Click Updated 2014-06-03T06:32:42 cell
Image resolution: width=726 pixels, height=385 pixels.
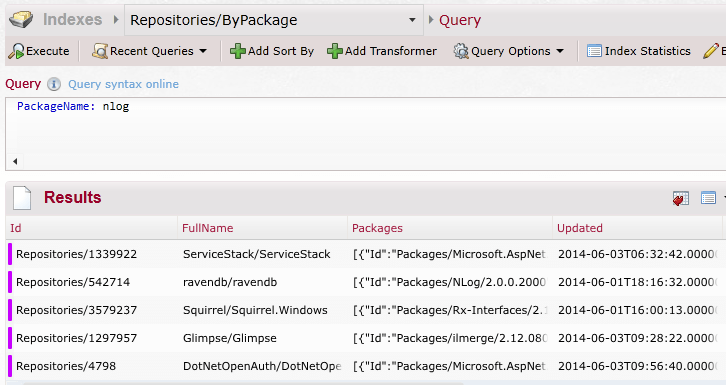pos(638,254)
